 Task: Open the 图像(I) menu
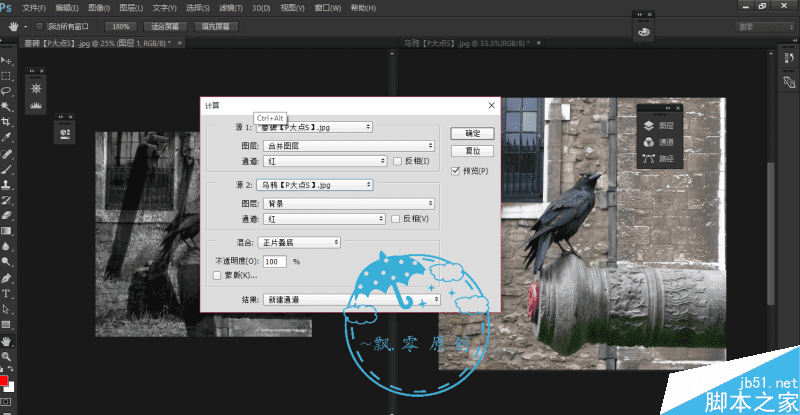pos(99,8)
